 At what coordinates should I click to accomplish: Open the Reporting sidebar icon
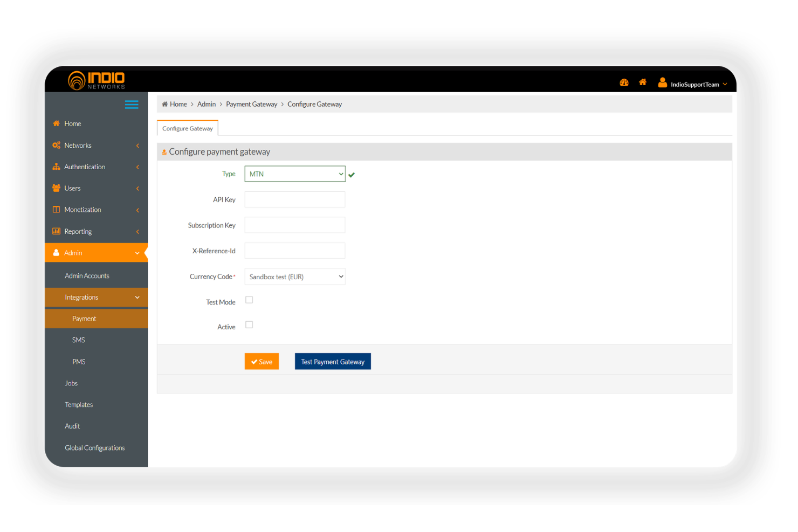pos(57,231)
